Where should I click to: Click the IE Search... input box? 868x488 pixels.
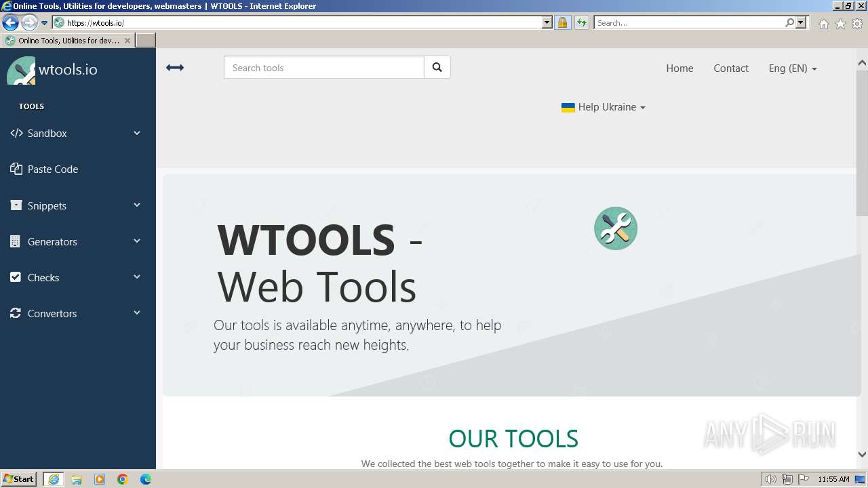pos(689,22)
